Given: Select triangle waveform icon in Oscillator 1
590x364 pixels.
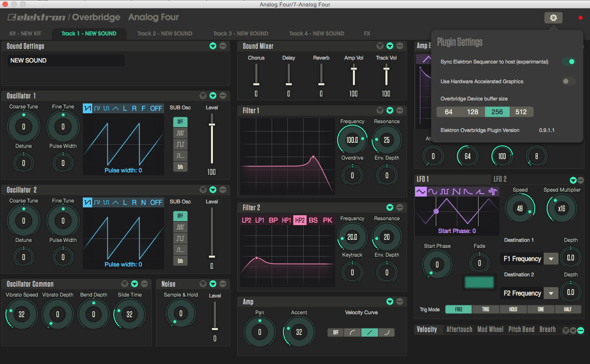Looking at the screenshot, I should click(x=115, y=108).
